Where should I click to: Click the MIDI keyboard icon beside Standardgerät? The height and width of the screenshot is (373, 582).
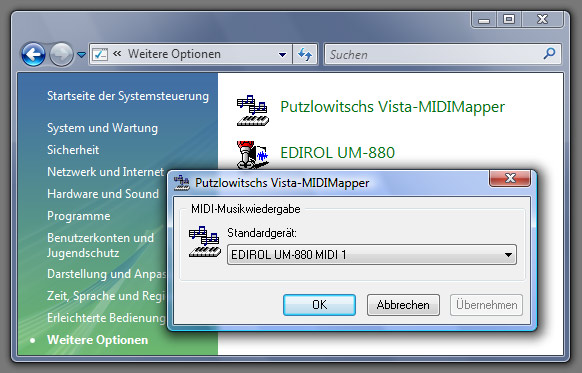click(205, 241)
